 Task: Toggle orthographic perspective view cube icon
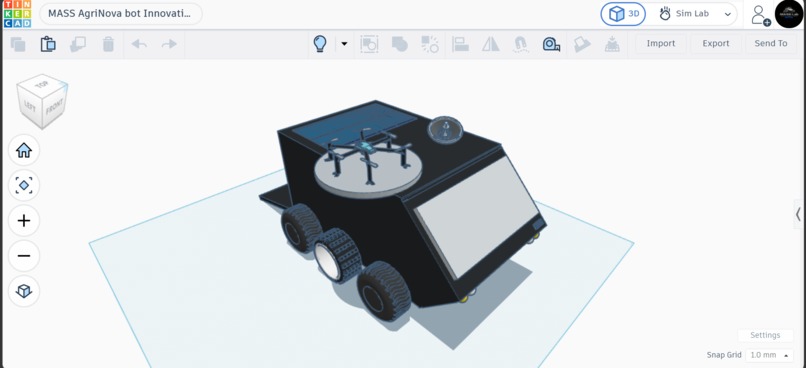[x=24, y=291]
